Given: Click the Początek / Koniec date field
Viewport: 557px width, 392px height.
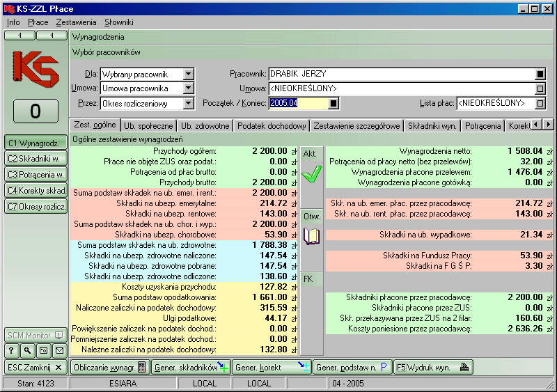Looking at the screenshot, I should pos(297,103).
